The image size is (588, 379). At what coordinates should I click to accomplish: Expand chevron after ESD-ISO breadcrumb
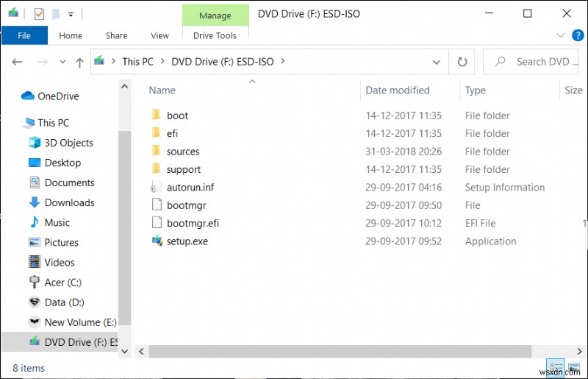283,61
